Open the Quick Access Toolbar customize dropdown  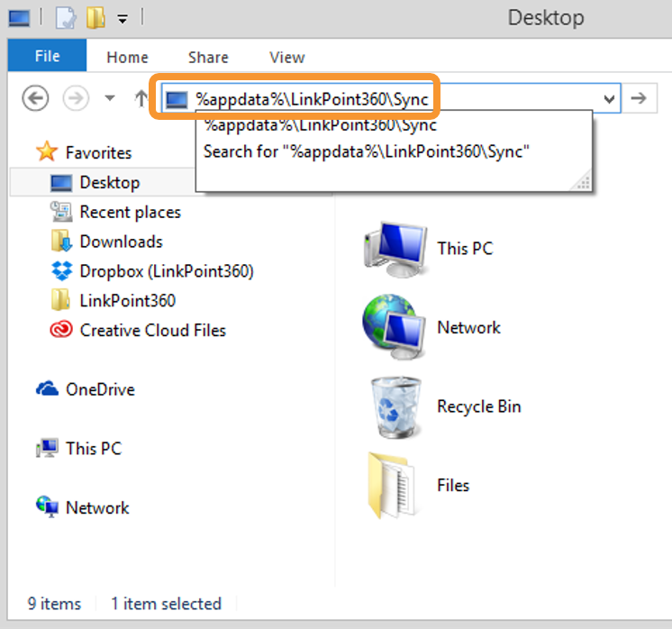pyautogui.click(x=123, y=19)
